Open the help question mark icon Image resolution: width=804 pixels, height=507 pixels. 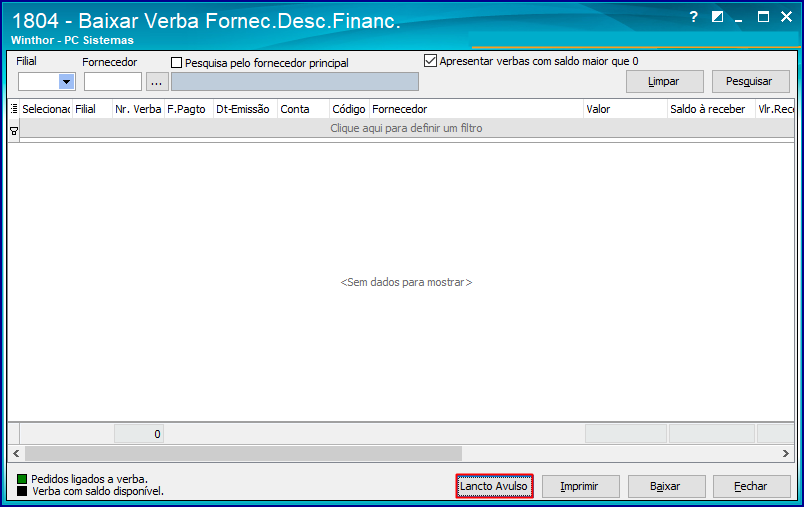693,17
